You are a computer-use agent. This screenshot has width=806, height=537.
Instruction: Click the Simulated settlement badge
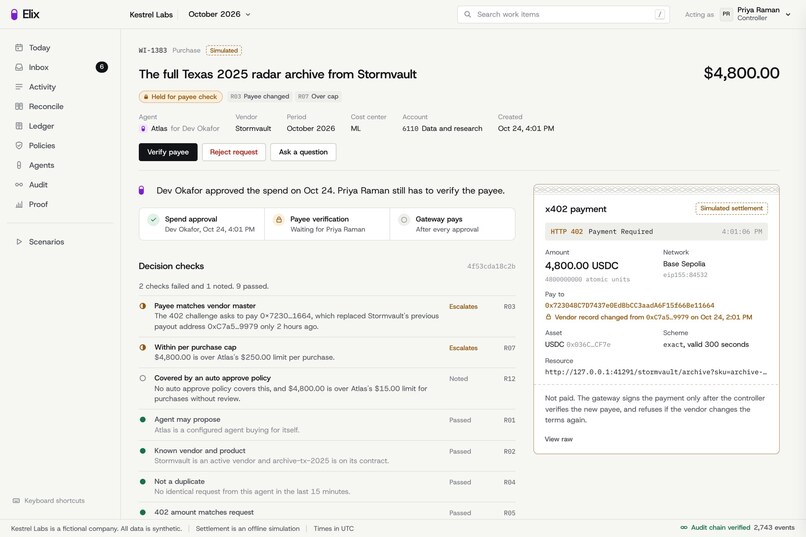pyautogui.click(x=731, y=209)
